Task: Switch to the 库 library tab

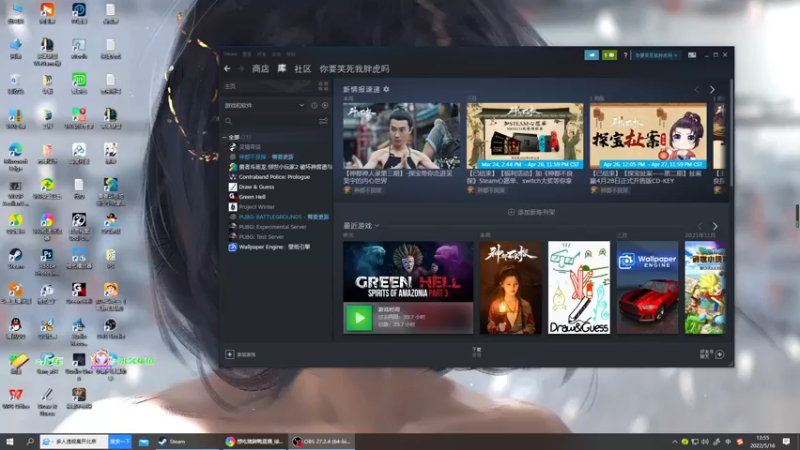Action: [282, 68]
